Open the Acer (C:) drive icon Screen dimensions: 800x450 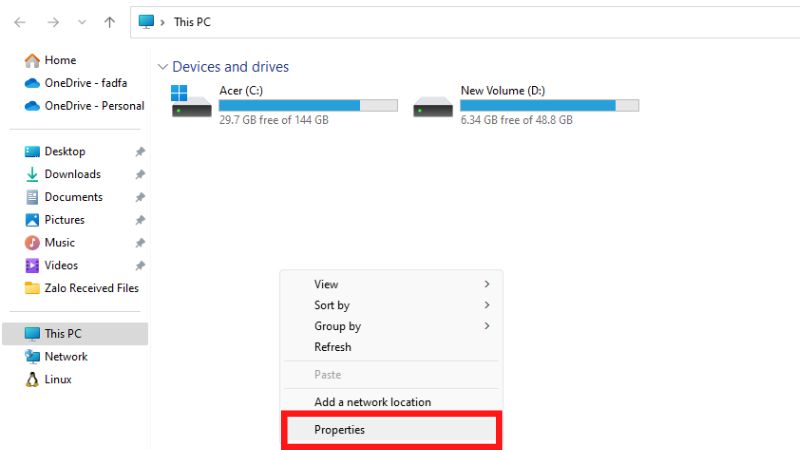[191, 101]
